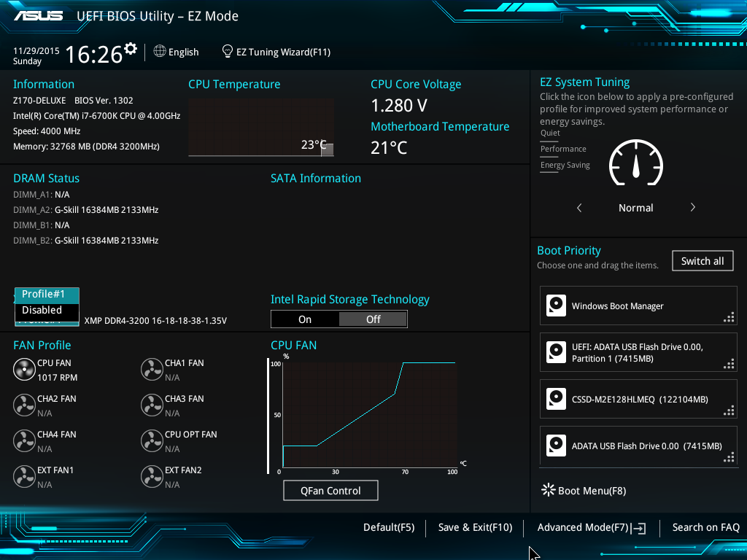Select Profile#1 in XMP dropdown
Viewport: 747px width, 560px height.
(47, 295)
